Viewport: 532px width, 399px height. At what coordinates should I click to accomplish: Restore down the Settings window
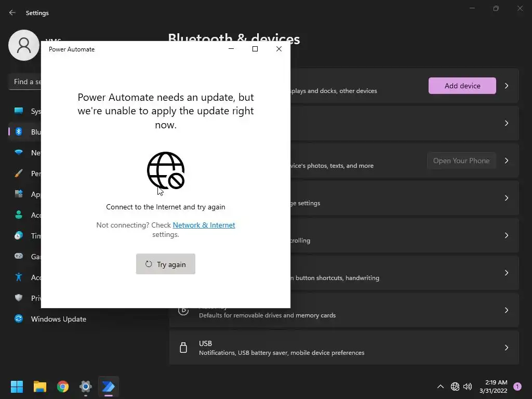(x=496, y=8)
